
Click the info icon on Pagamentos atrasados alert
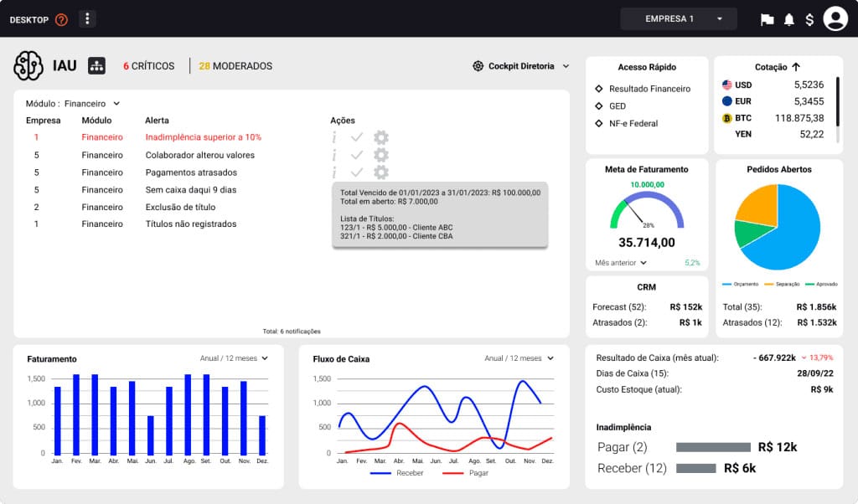tap(334, 172)
